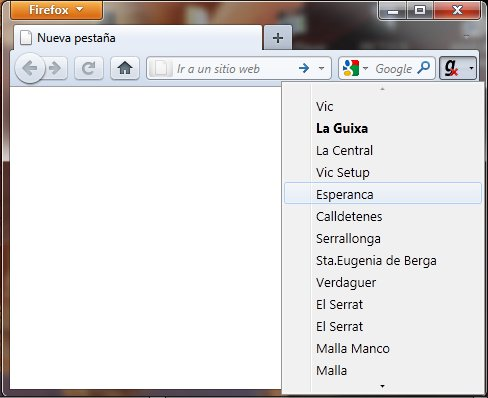The image size is (488, 398).
Task: Click the Google search magnifier icon
Action: click(x=423, y=68)
